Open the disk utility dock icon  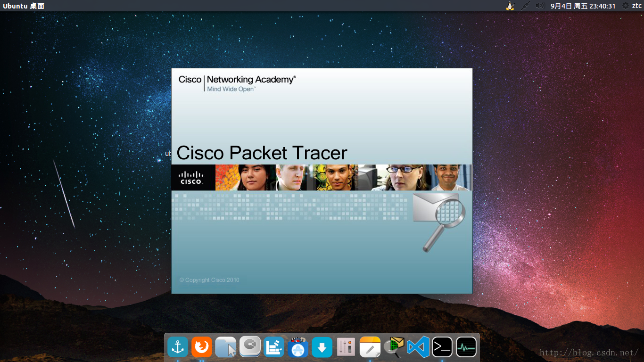coord(250,346)
